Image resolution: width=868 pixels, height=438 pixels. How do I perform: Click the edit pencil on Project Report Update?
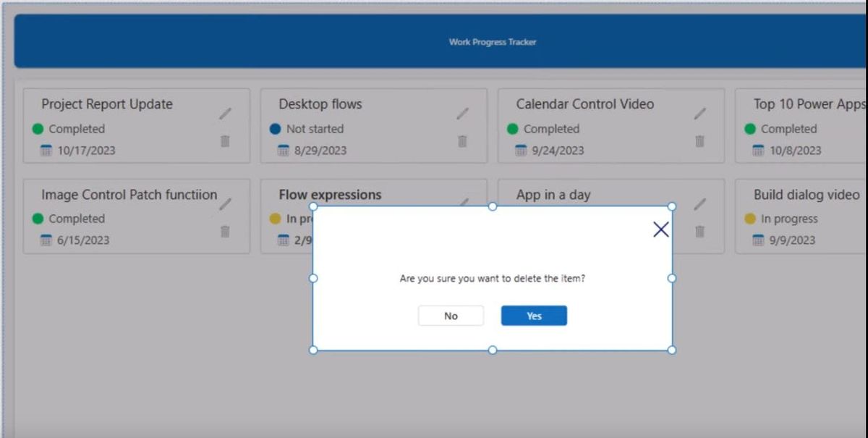point(224,112)
